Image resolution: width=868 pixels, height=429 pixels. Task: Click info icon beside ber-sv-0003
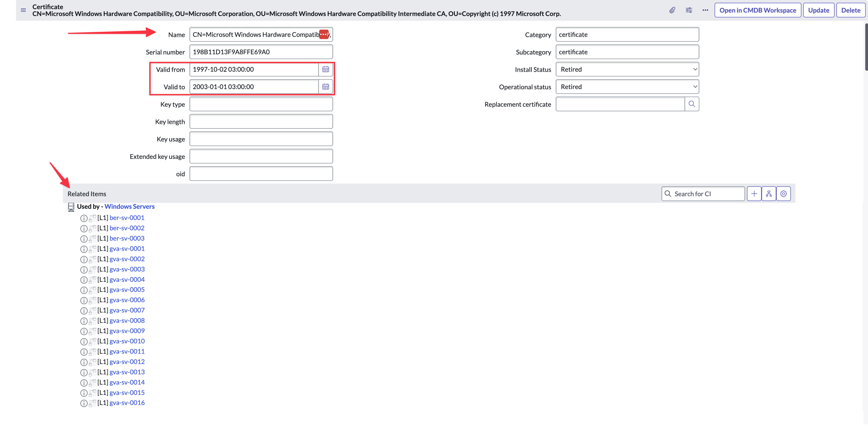pyautogui.click(x=84, y=239)
